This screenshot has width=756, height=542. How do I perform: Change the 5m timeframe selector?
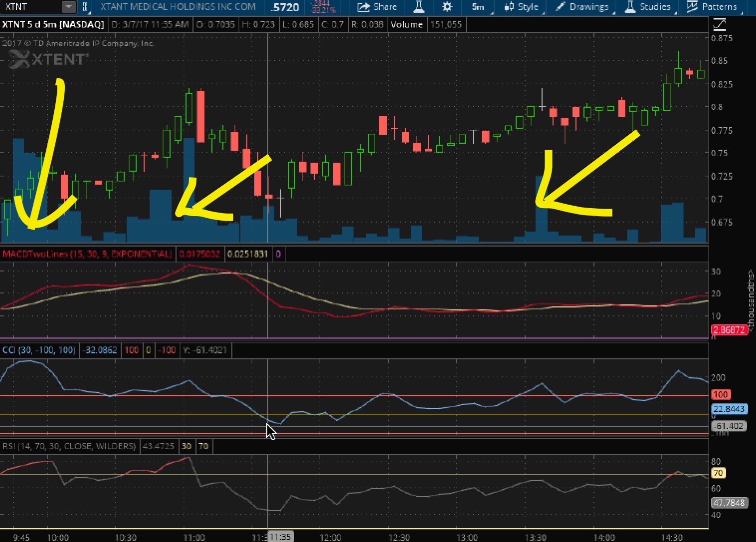478,7
